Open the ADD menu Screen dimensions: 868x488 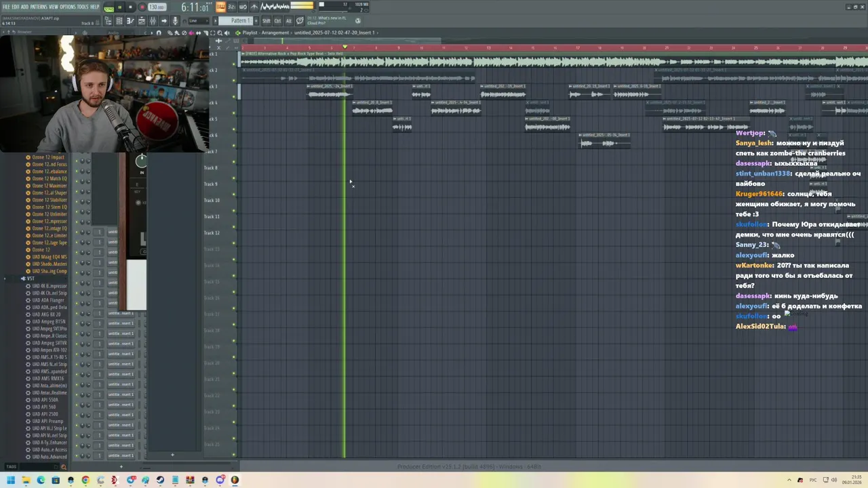(24, 7)
